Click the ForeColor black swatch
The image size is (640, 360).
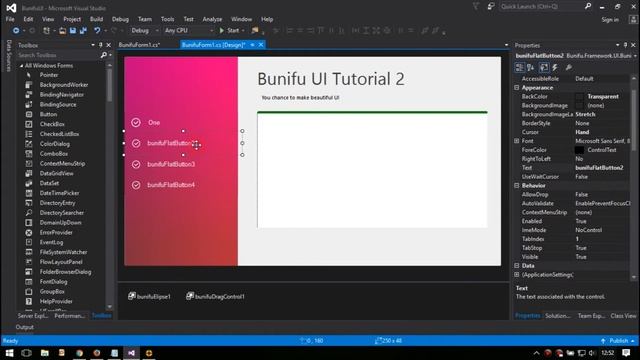[x=579, y=150]
